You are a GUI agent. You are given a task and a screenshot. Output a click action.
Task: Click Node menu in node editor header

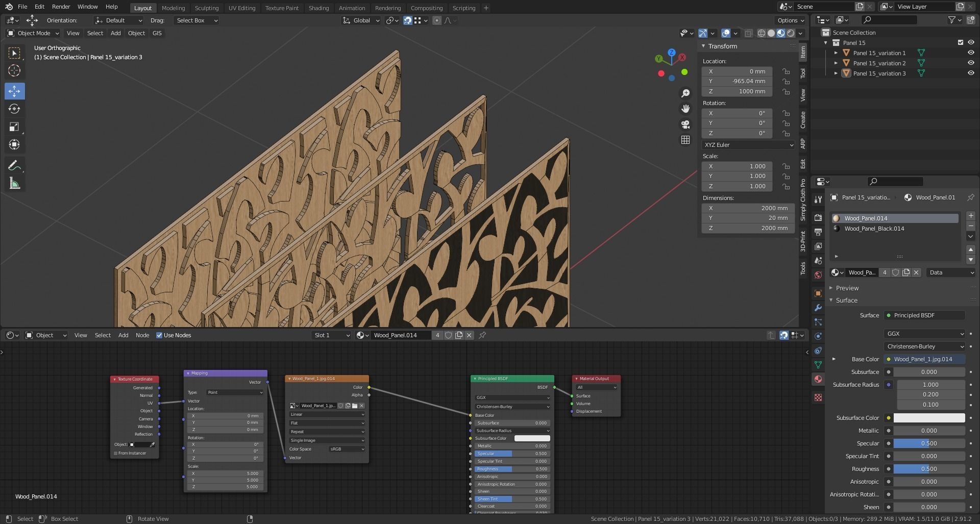click(x=142, y=335)
